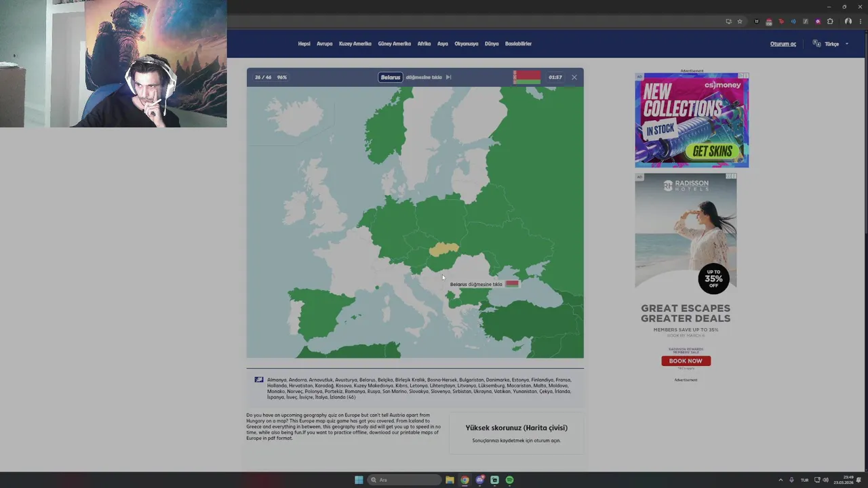The image size is (868, 488).
Task: Open the Chrome profile avatar
Action: tap(848, 21)
